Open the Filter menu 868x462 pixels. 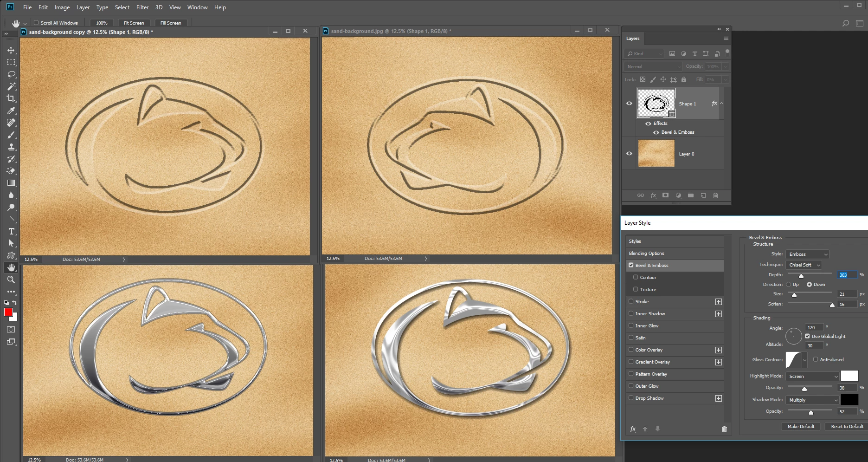pos(142,7)
